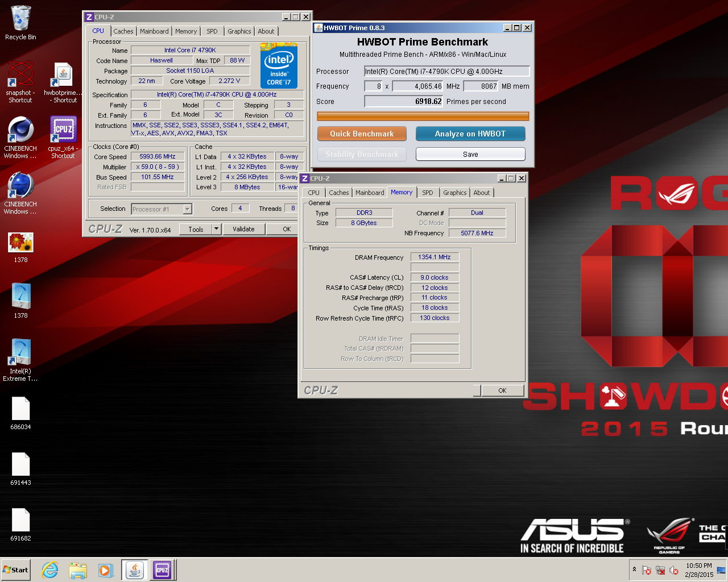Open Graphics tab in the lower CPU-Z window
The image size is (728, 582).
(x=455, y=193)
